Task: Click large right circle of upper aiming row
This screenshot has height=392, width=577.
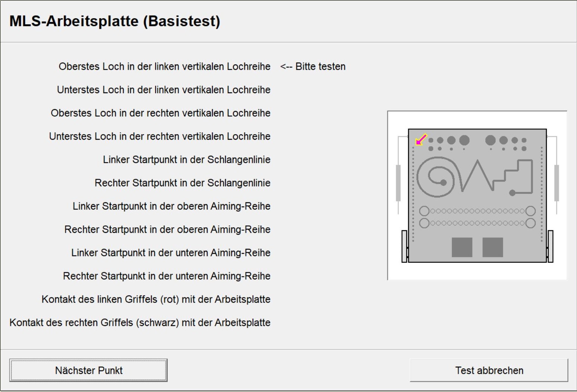Action: (x=530, y=211)
